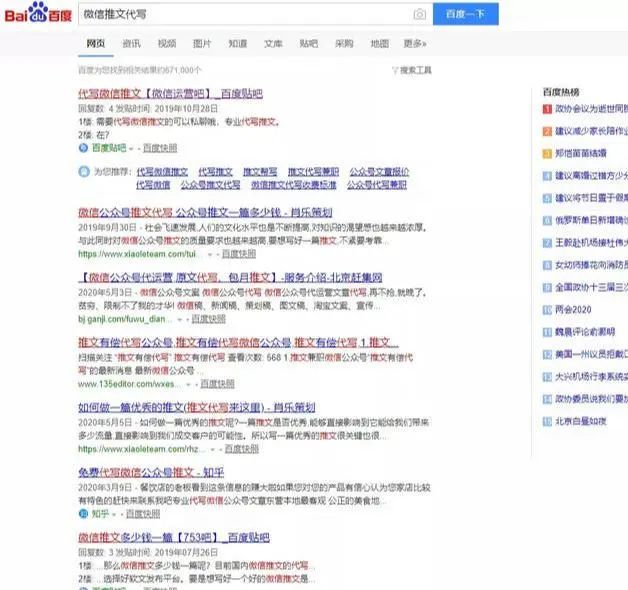The image size is (628, 590).
Task: Open hot topic 两会2020
Action: pyautogui.click(x=573, y=310)
